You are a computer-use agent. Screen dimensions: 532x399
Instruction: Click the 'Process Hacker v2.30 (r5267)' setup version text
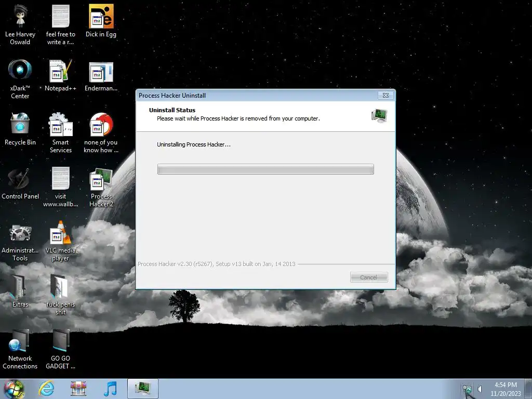tap(217, 264)
